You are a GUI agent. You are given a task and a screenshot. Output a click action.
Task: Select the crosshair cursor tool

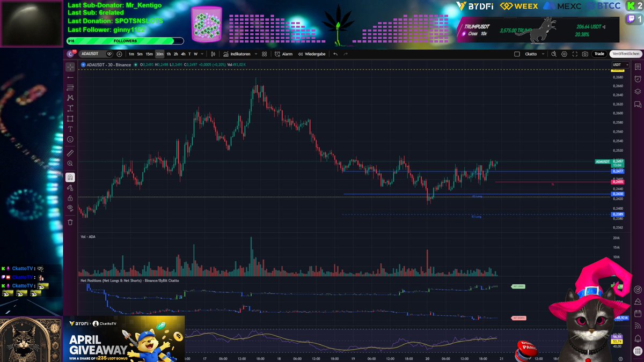tap(70, 67)
